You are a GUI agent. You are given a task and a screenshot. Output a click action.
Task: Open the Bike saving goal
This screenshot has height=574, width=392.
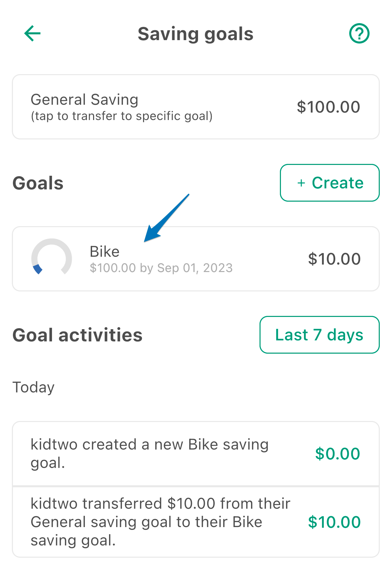(196, 259)
